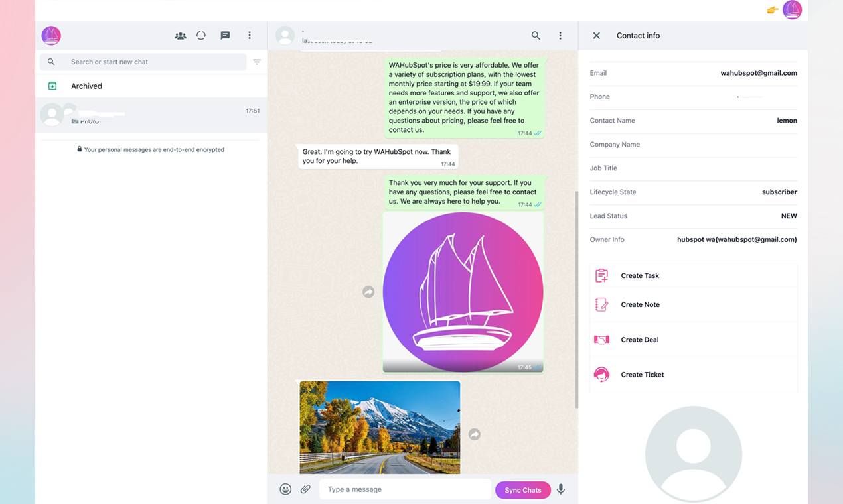The width and height of the screenshot is (843, 504).
Task: Click the end-to-end encrypted notice
Action: click(151, 149)
